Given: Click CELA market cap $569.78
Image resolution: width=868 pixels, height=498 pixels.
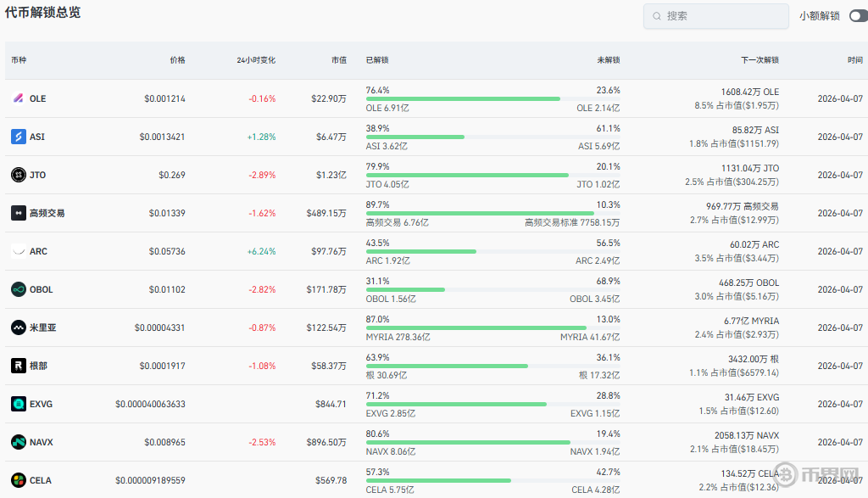Looking at the screenshot, I should 331,481.
